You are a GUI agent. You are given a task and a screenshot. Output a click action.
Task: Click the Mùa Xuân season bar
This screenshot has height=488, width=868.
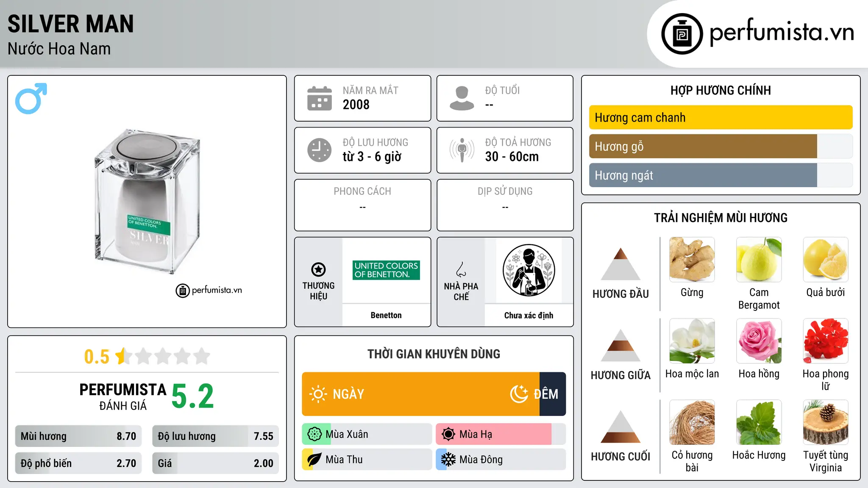pyautogui.click(x=367, y=434)
